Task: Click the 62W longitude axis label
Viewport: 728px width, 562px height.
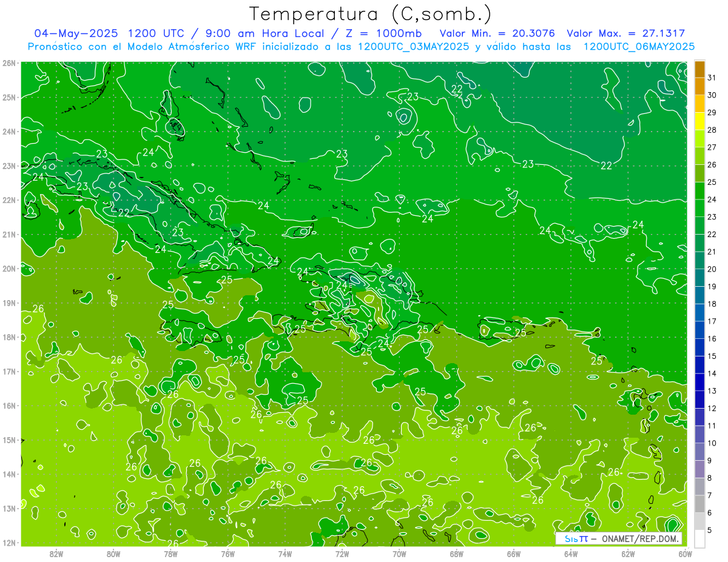Action: tap(627, 553)
